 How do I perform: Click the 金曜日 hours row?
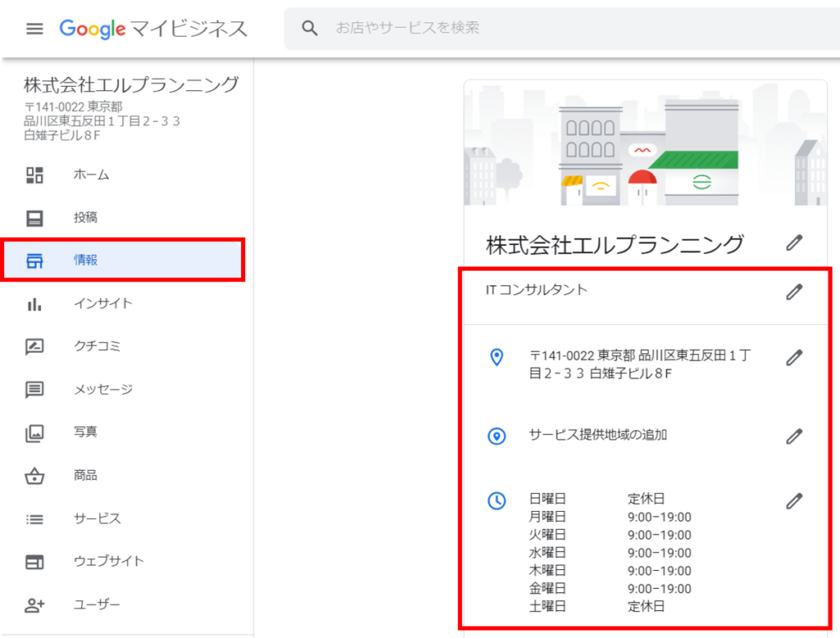tap(610, 588)
